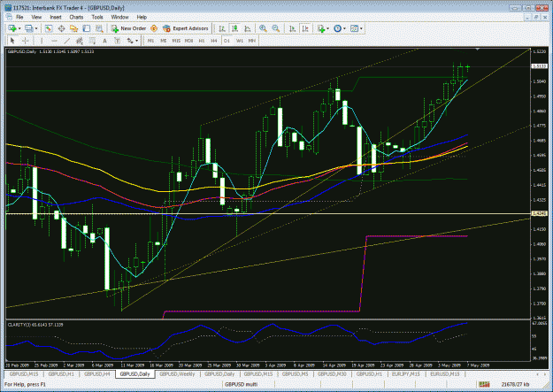Toggle the Expert Advisors button

point(186,28)
